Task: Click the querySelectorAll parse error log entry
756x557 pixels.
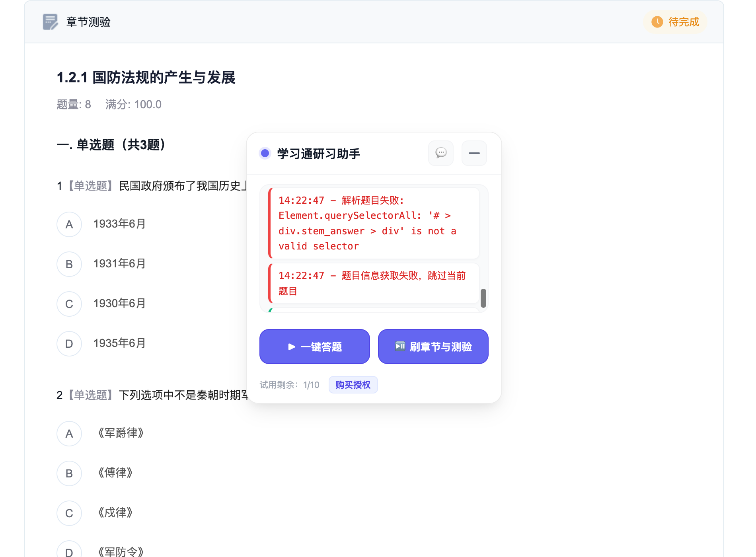Action: click(374, 223)
